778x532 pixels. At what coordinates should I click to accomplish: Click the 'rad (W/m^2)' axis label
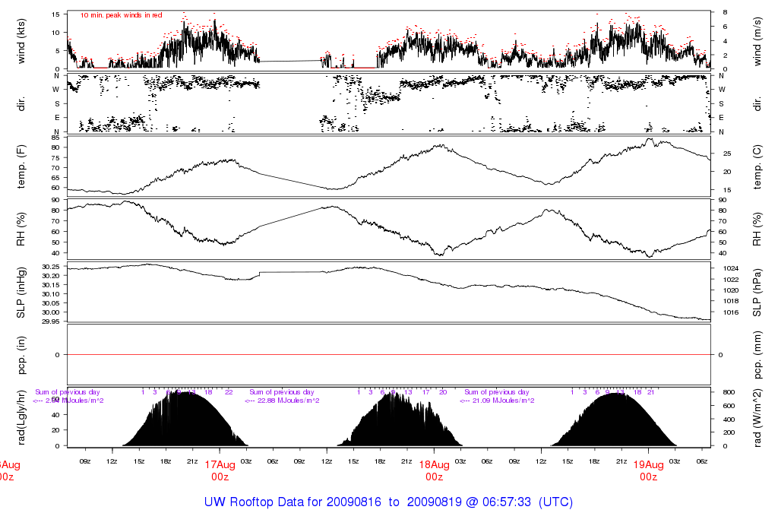click(x=757, y=417)
